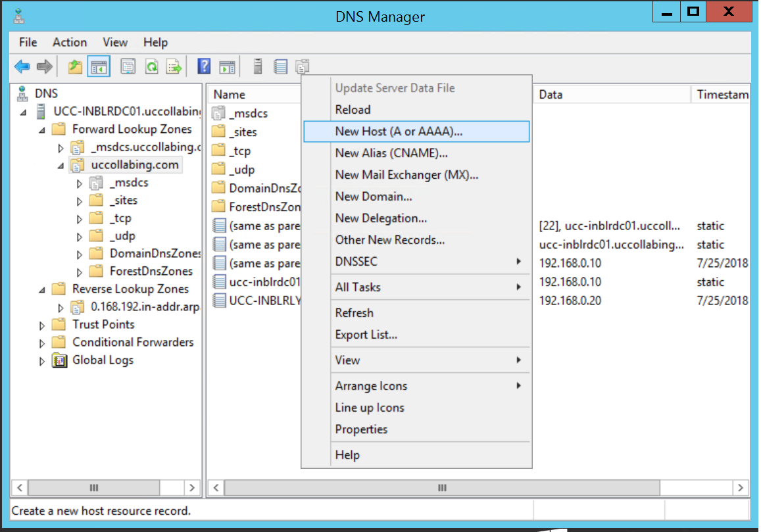Click the New Record list toolbar icon
761x532 pixels.
[x=280, y=66]
